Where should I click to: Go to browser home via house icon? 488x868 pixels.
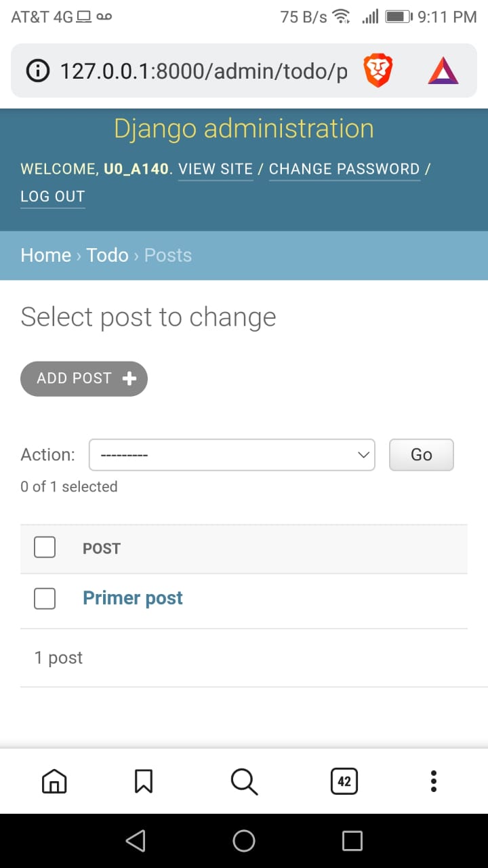point(54,782)
